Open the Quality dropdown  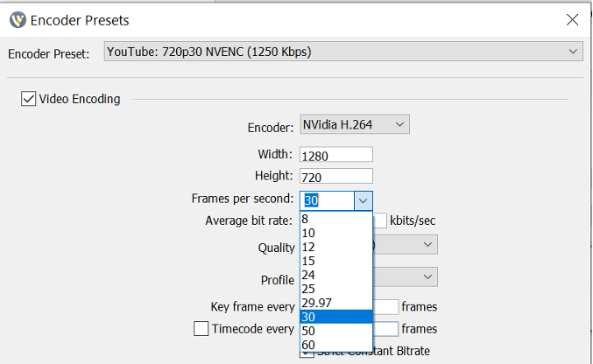[x=405, y=244]
